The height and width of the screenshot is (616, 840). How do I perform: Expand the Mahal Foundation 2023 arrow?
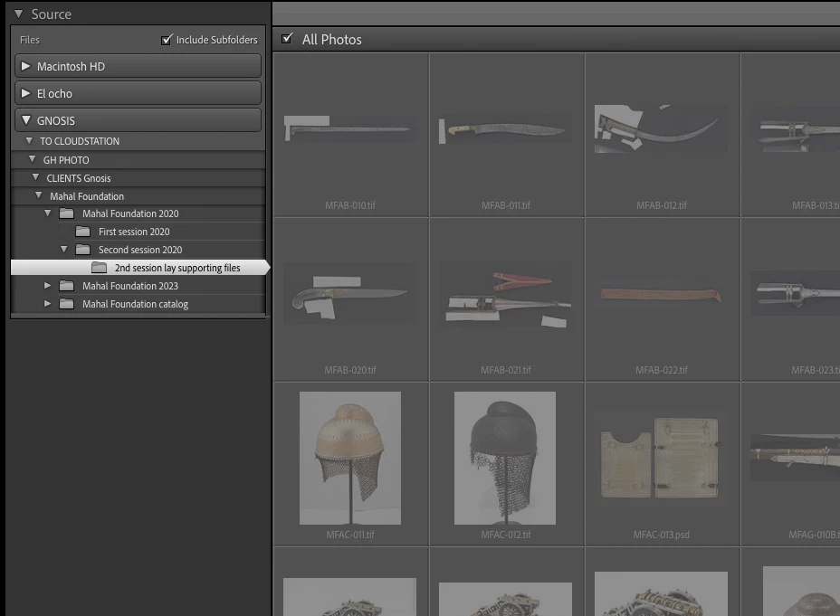48,286
